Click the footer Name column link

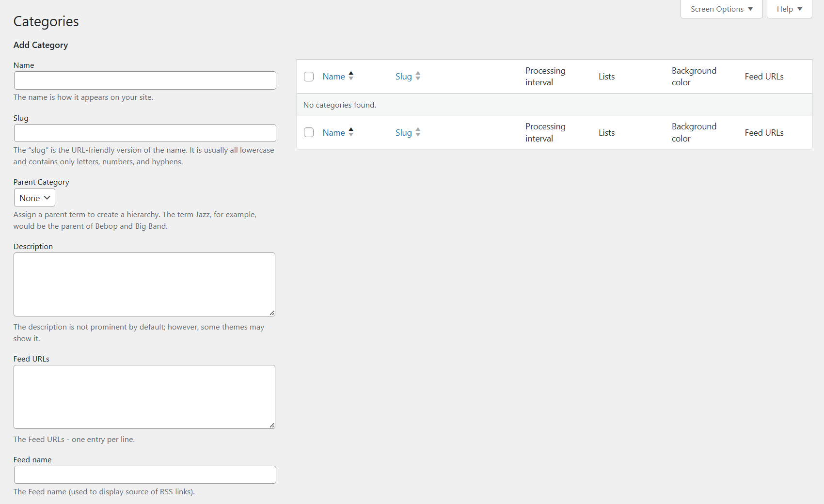333,133
